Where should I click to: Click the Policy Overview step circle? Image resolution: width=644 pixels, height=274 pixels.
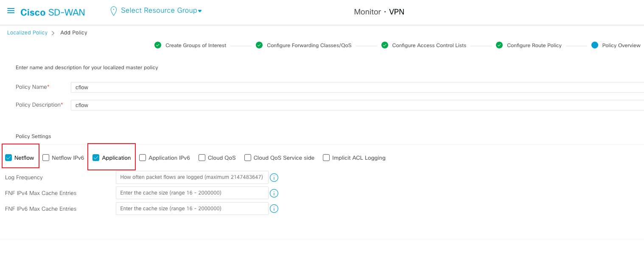(x=594, y=45)
